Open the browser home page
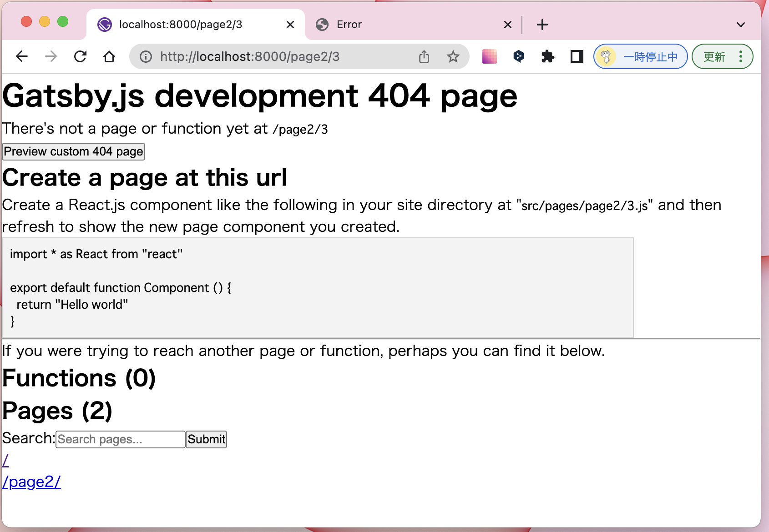Viewport: 769px width, 532px height. 109,56
